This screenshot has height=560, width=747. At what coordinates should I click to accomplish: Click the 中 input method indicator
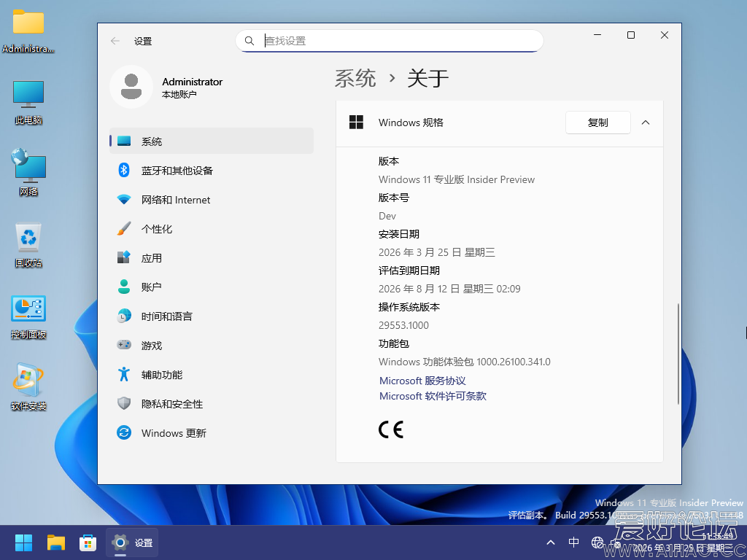click(574, 542)
